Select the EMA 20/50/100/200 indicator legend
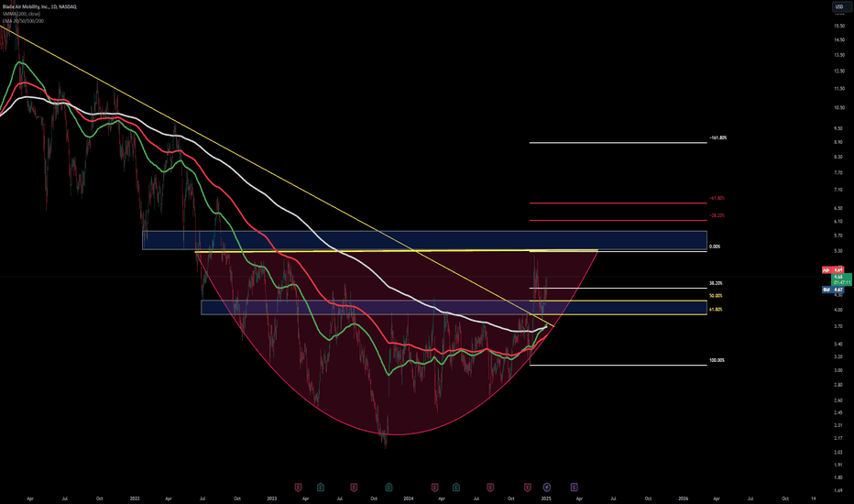The height and width of the screenshot is (504, 854). [x=23, y=21]
